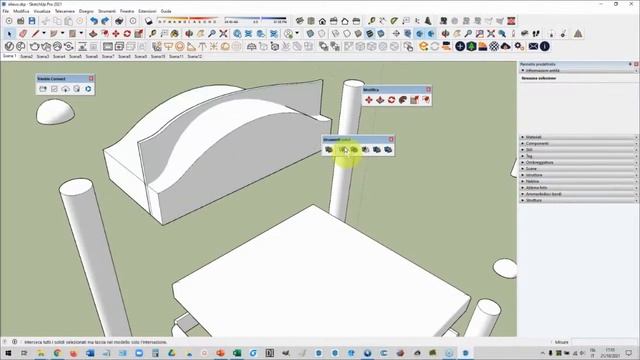Switch to the Scena2 tab

pos(27,57)
